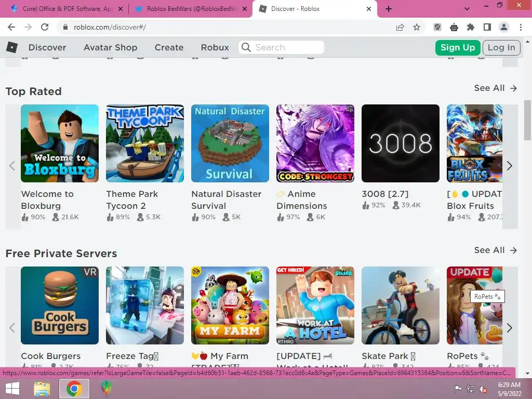Toggle the browser side panel icon
This screenshot has width=532, height=399.
coord(487,27)
